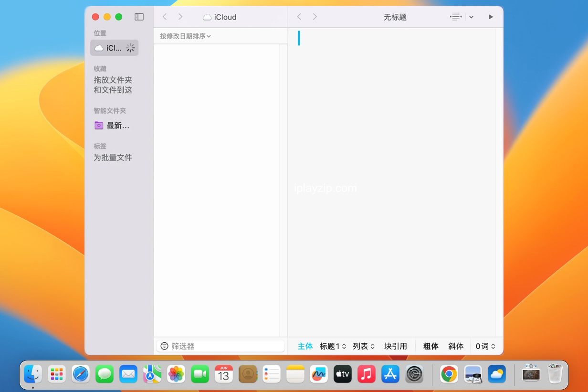Go back in the editor pane
The width and height of the screenshot is (588, 392).
299,17
